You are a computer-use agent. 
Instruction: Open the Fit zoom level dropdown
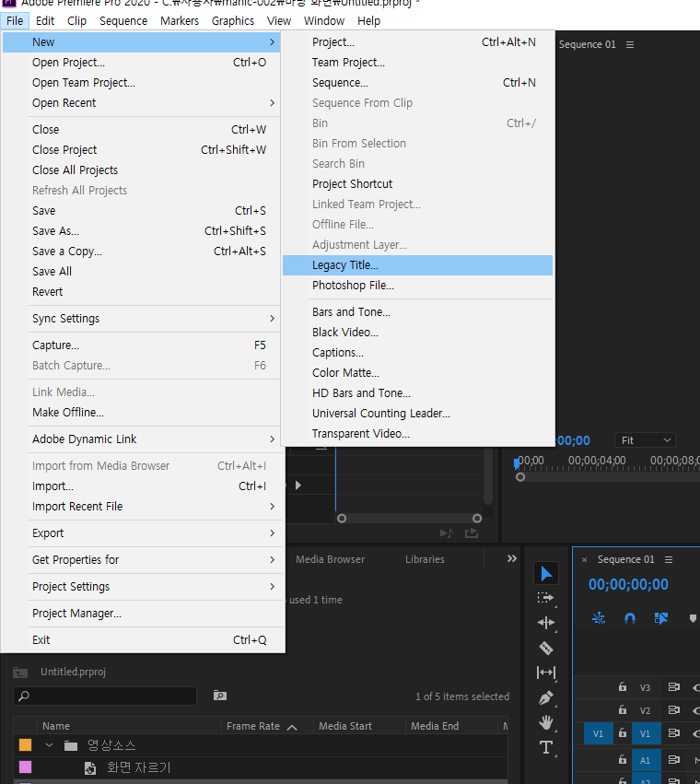tap(645, 440)
